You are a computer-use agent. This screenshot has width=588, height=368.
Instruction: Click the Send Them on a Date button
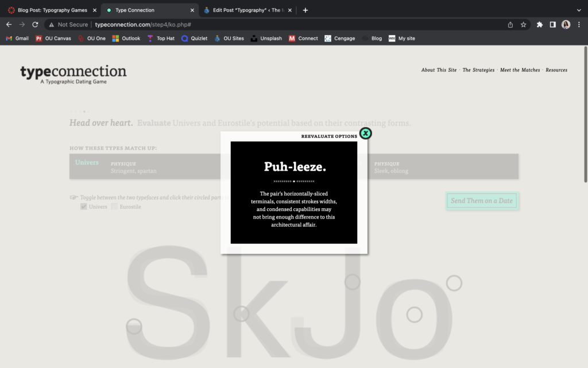482,201
